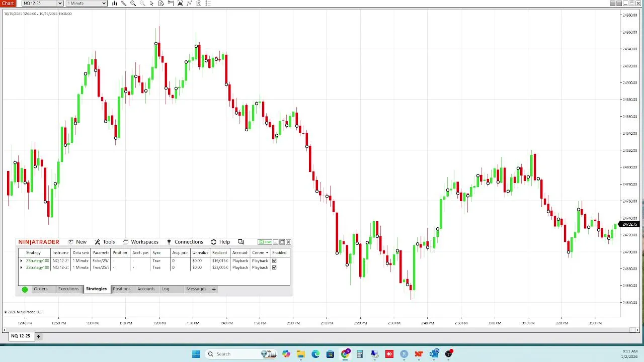Image resolution: width=644 pixels, height=362 pixels.
Task: Click the current price marker 24732.75
Action: (x=630, y=224)
